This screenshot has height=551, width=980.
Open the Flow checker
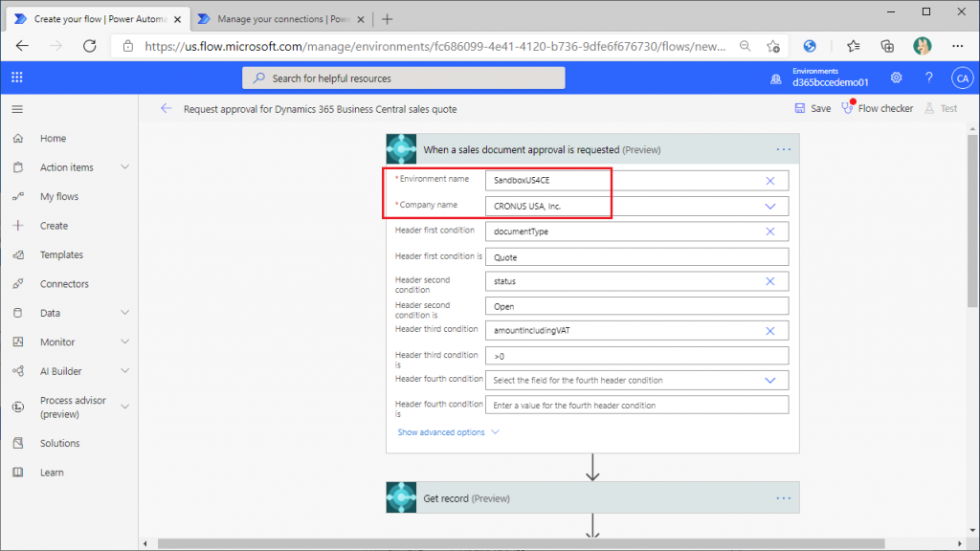point(878,108)
